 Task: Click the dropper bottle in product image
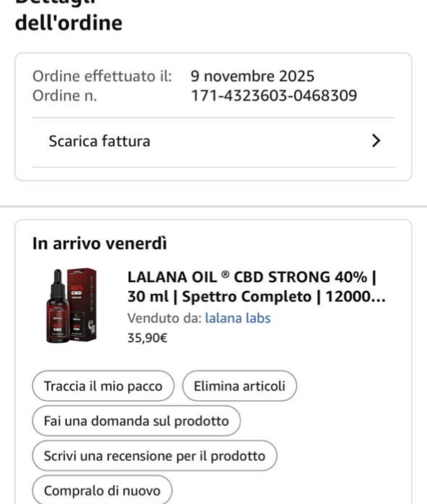coord(58,310)
